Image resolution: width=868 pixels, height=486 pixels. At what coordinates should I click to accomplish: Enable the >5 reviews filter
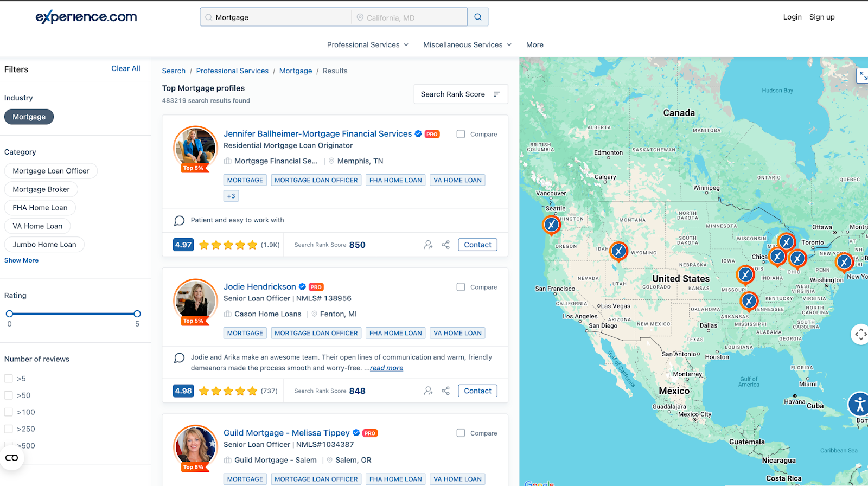(x=9, y=379)
